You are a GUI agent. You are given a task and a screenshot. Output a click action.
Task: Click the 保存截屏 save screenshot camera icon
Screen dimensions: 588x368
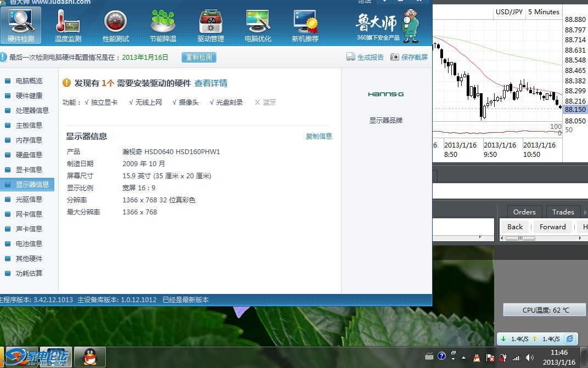tap(394, 56)
